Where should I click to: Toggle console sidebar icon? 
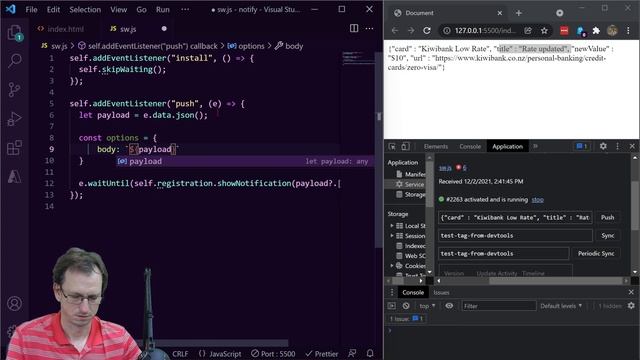[392, 306]
